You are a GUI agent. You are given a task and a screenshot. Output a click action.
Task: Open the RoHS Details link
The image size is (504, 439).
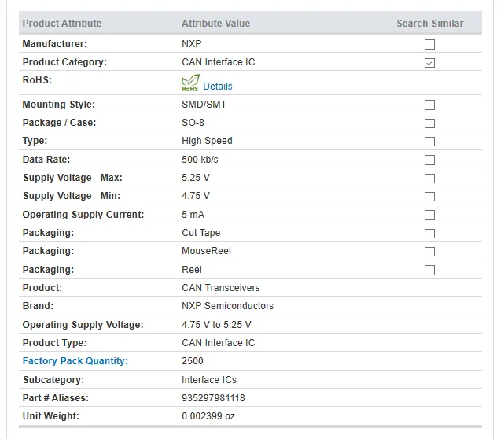coord(218,87)
